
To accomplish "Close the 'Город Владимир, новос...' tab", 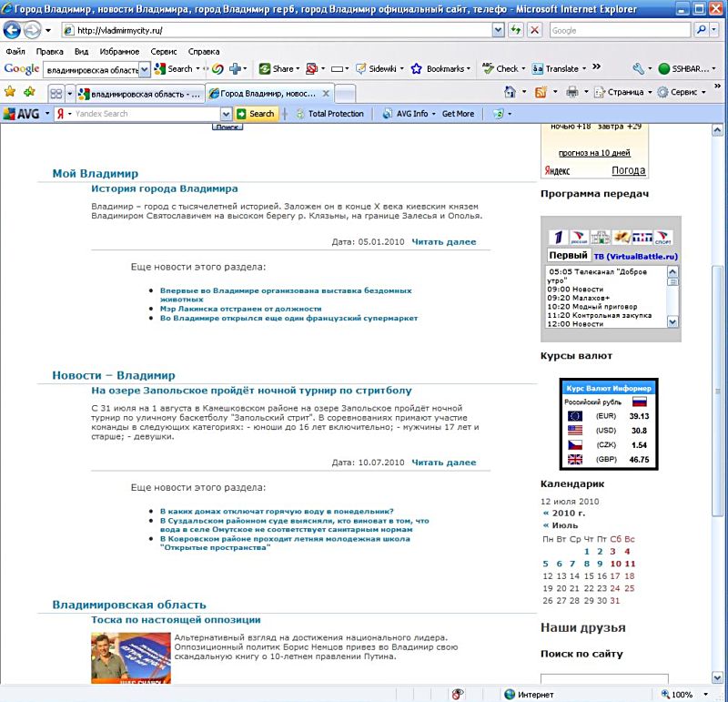I will click(326, 94).
